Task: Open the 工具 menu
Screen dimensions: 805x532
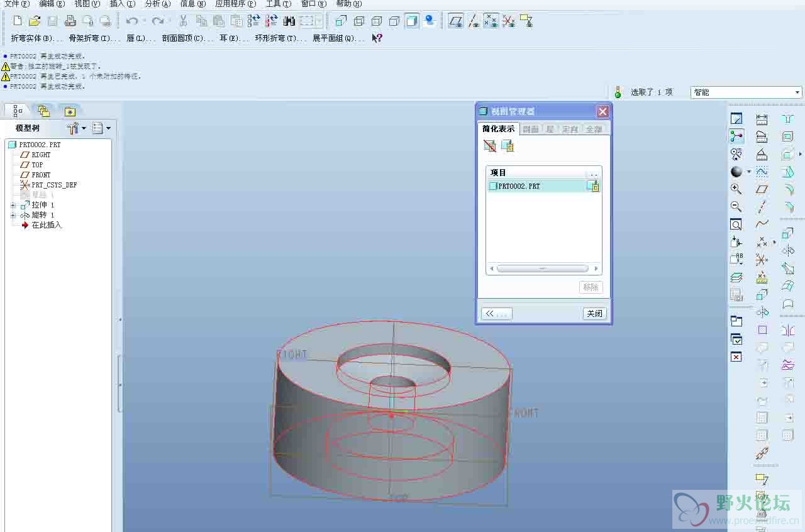Action: pos(278,4)
